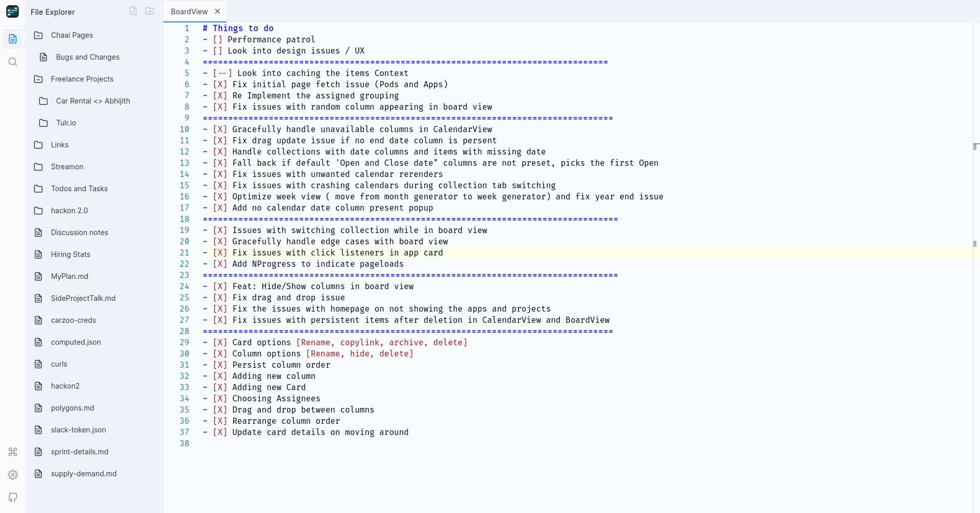The image size is (980, 513).
Task: Open the MyPlan.md file
Action: 69,276
